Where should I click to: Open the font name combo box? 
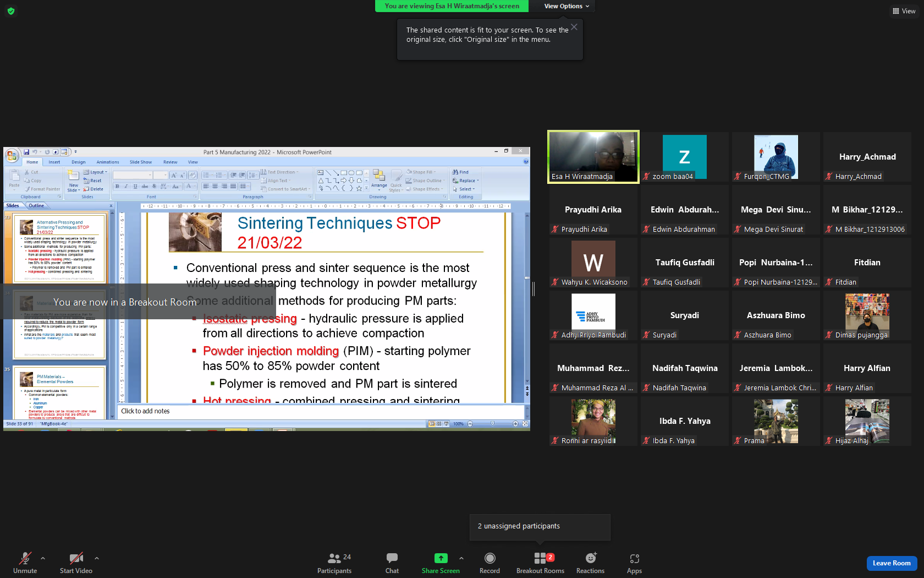tap(133, 175)
